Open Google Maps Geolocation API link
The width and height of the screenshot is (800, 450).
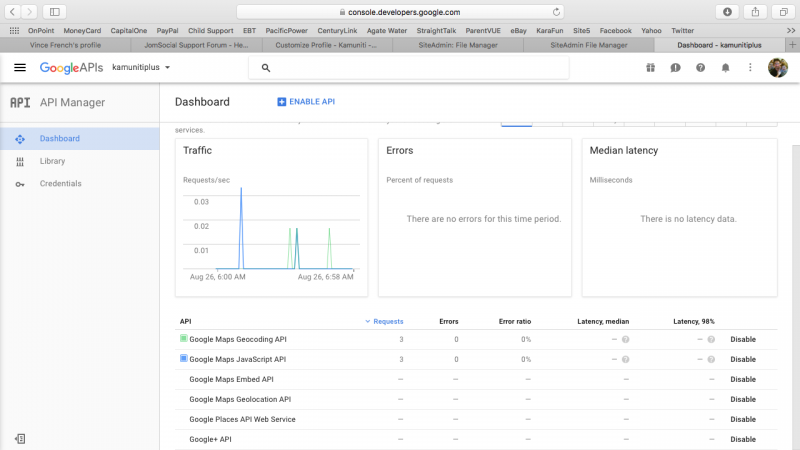(240, 399)
